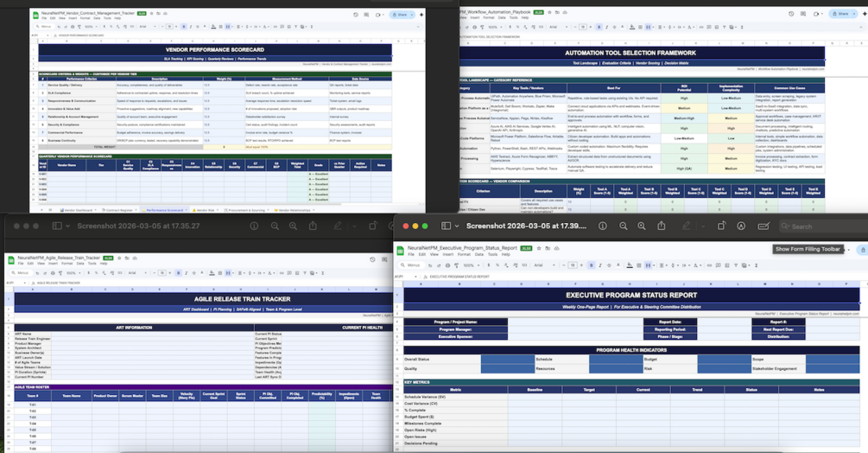Click fill color in Agile Release Train toolbar
The width and height of the screenshot is (868, 453).
212,273
